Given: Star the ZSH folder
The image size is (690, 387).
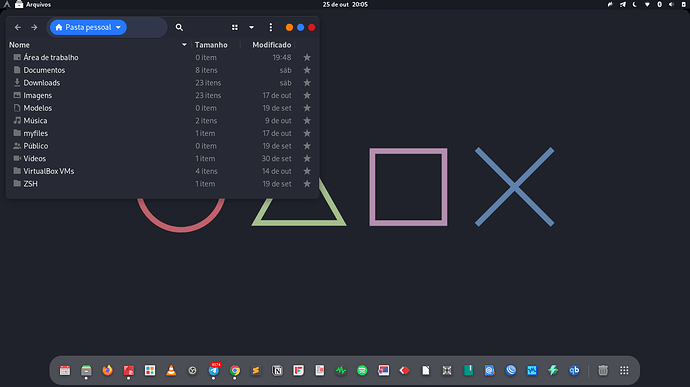Looking at the screenshot, I should point(307,184).
